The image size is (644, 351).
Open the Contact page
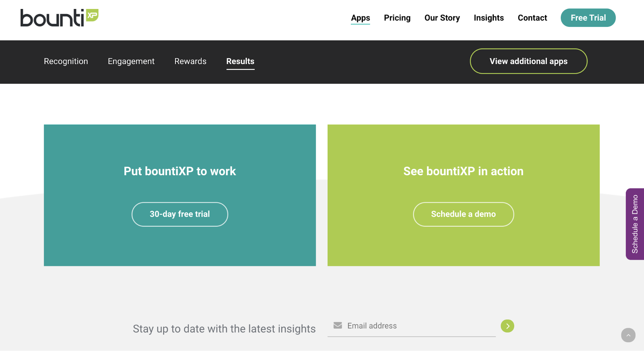(x=532, y=18)
